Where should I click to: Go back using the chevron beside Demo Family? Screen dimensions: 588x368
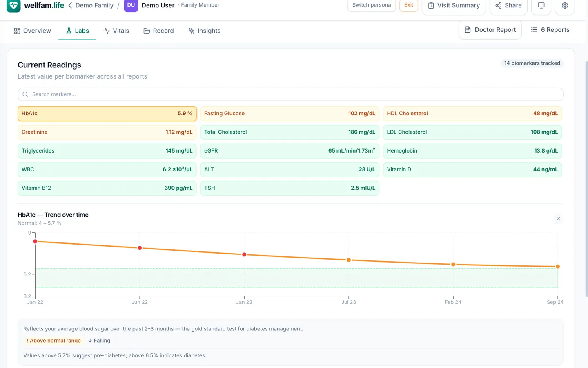tap(70, 5)
